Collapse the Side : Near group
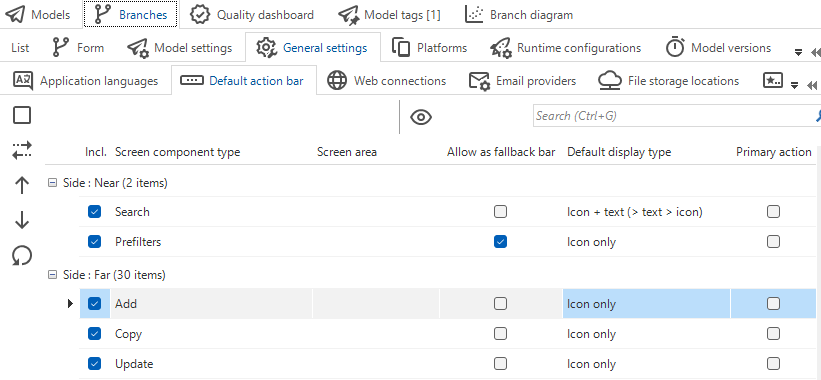The image size is (821, 380). click(x=52, y=183)
